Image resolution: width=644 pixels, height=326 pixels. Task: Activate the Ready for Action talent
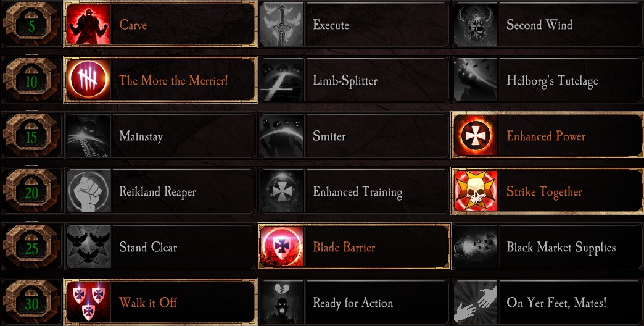(x=354, y=302)
